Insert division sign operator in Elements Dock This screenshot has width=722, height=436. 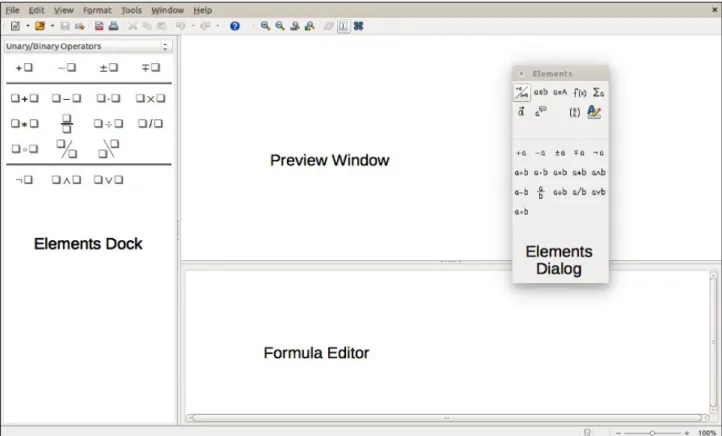108,123
